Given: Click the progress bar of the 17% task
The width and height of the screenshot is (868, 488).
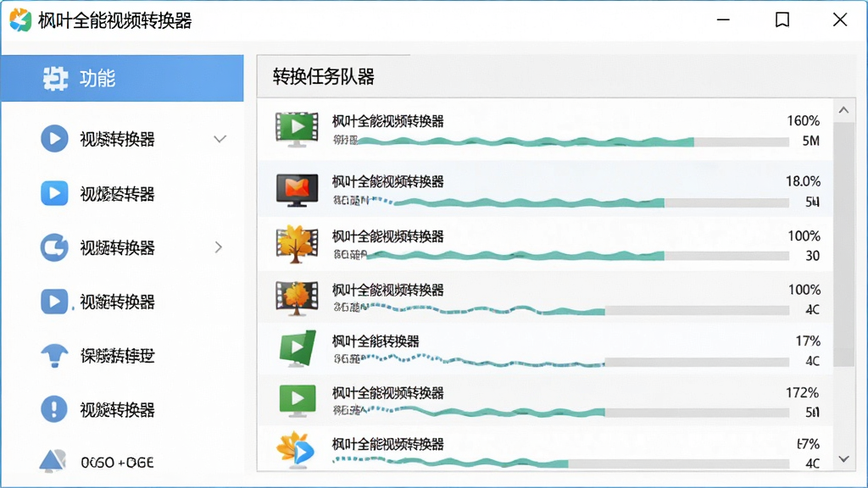Looking at the screenshot, I should [576, 362].
